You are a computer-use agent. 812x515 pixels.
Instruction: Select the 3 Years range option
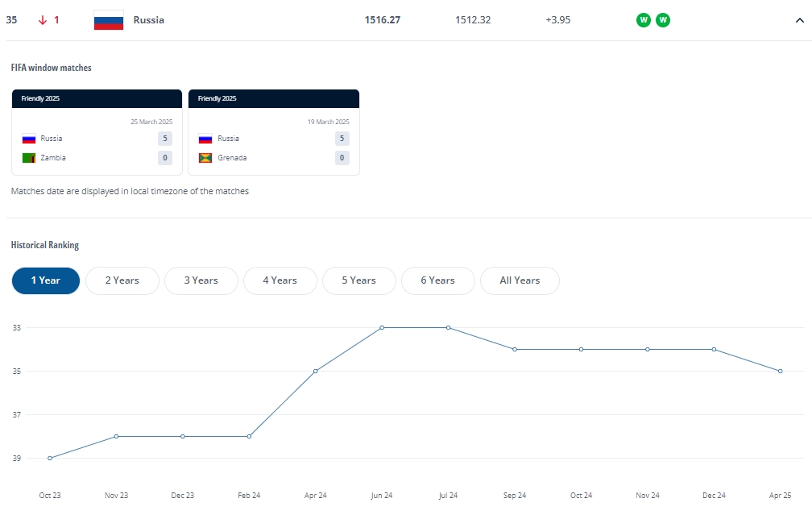click(201, 280)
